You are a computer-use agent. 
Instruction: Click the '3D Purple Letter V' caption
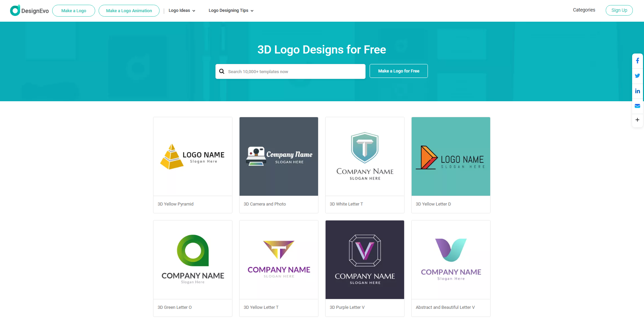tap(347, 307)
